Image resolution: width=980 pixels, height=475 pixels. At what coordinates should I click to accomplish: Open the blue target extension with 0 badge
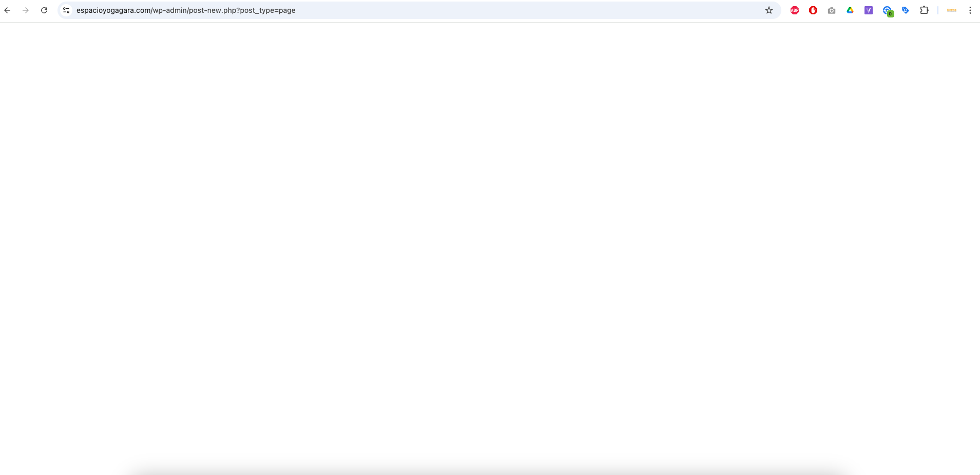[888, 11]
